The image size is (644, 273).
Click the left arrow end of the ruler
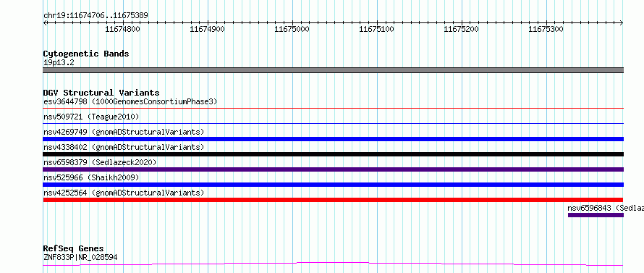[45, 22]
